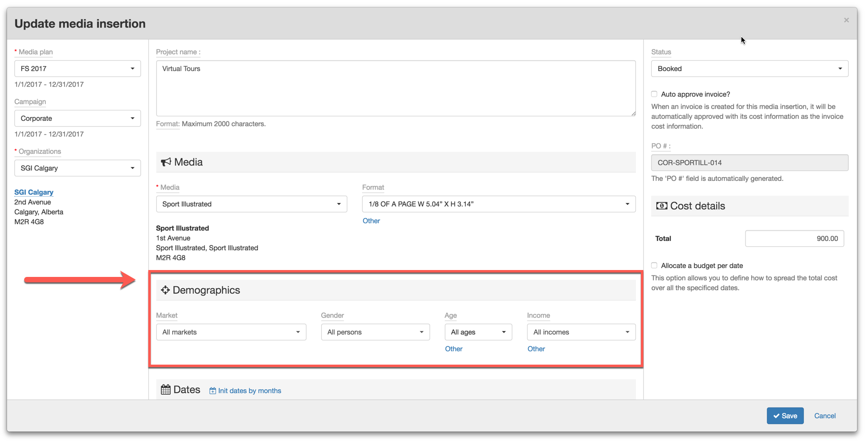Enable the Auto approve invoice checkbox
This screenshot has width=868, height=441.
click(x=654, y=94)
